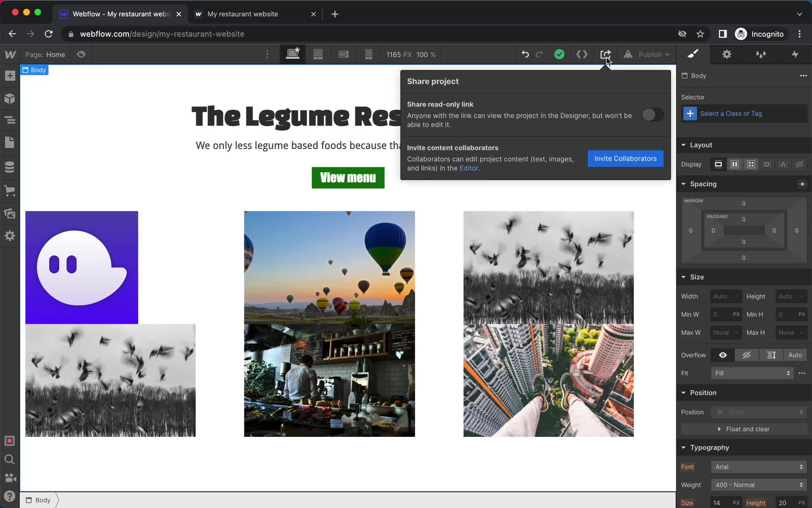This screenshot has width=812, height=508.
Task: Open the Fit dropdown
Action: [x=752, y=373]
